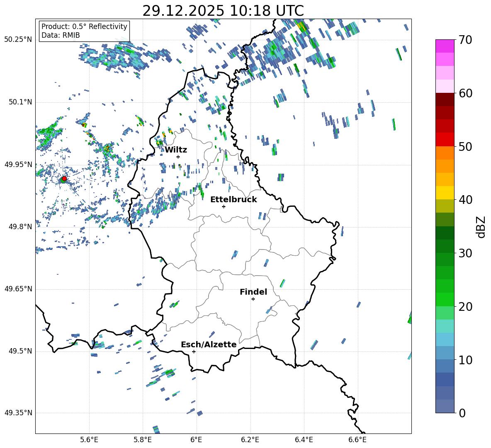Click the dBZ colorbar axis label
The image size is (491, 448).
pos(481,227)
